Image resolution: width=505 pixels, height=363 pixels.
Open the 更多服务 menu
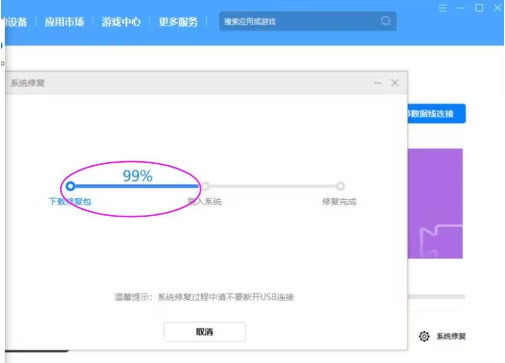pyautogui.click(x=178, y=22)
